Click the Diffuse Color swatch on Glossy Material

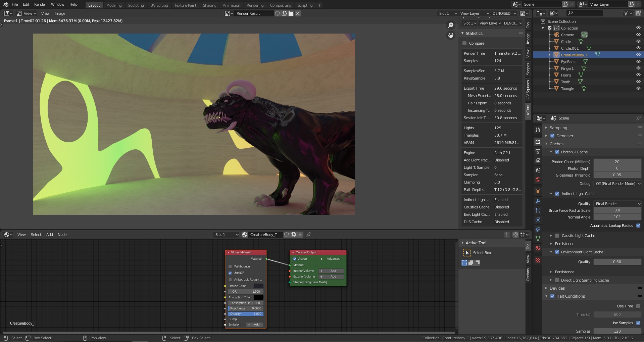(x=258, y=286)
